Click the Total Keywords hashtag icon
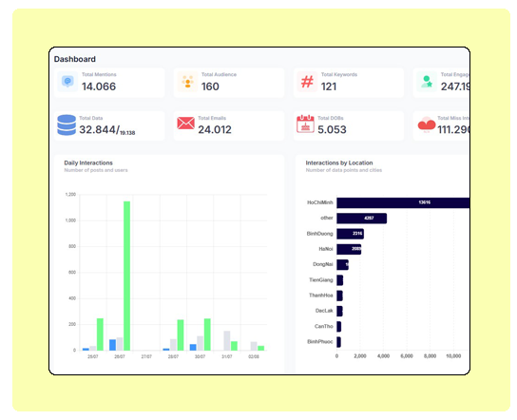Viewport: 517px width, 420px height. [x=307, y=82]
